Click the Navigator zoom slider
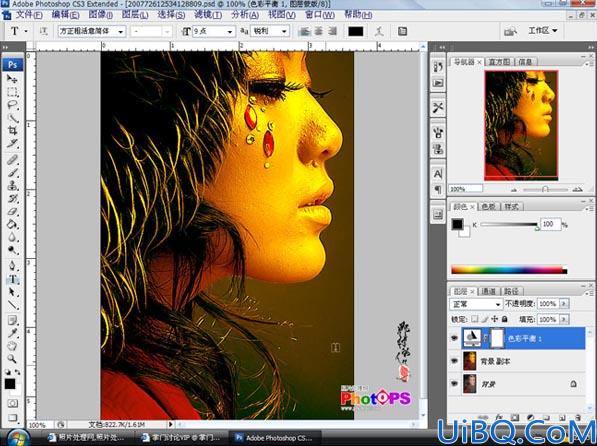This screenshot has width=597, height=446. click(x=545, y=189)
